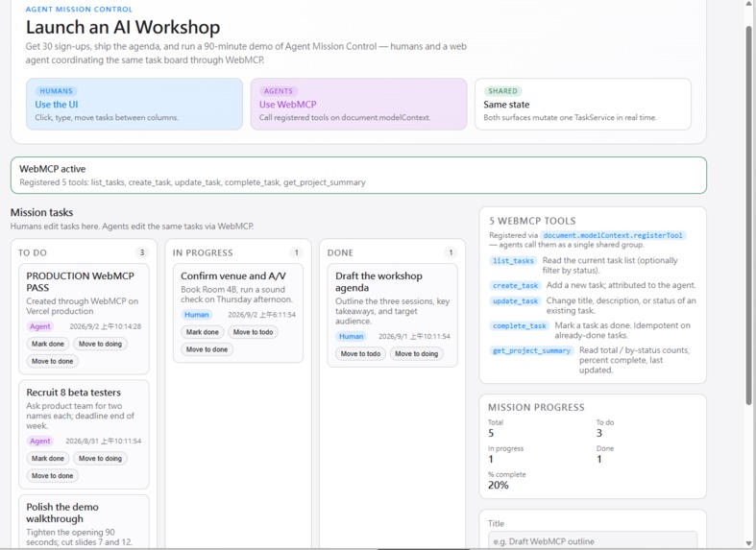756x550 pixels.
Task: Click Mark done on PRODUCTION WebMCP PASS card
Action: (x=48, y=344)
